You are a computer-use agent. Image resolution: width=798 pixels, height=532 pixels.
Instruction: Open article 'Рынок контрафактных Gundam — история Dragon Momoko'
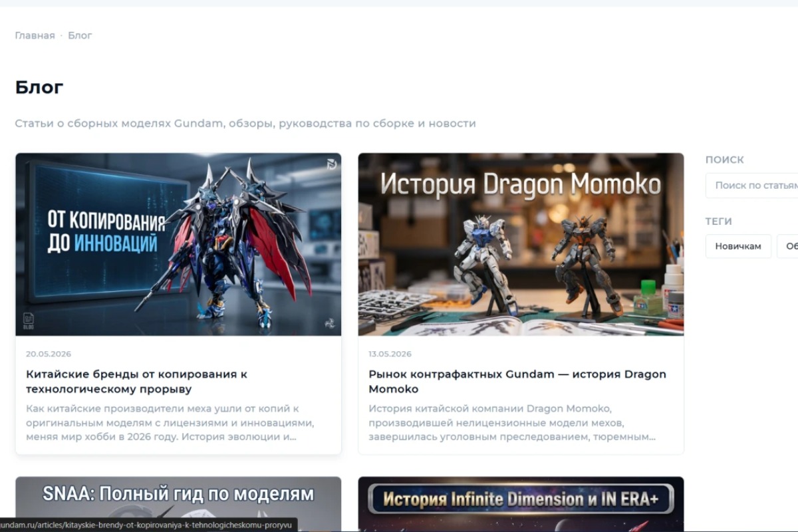[x=517, y=382]
